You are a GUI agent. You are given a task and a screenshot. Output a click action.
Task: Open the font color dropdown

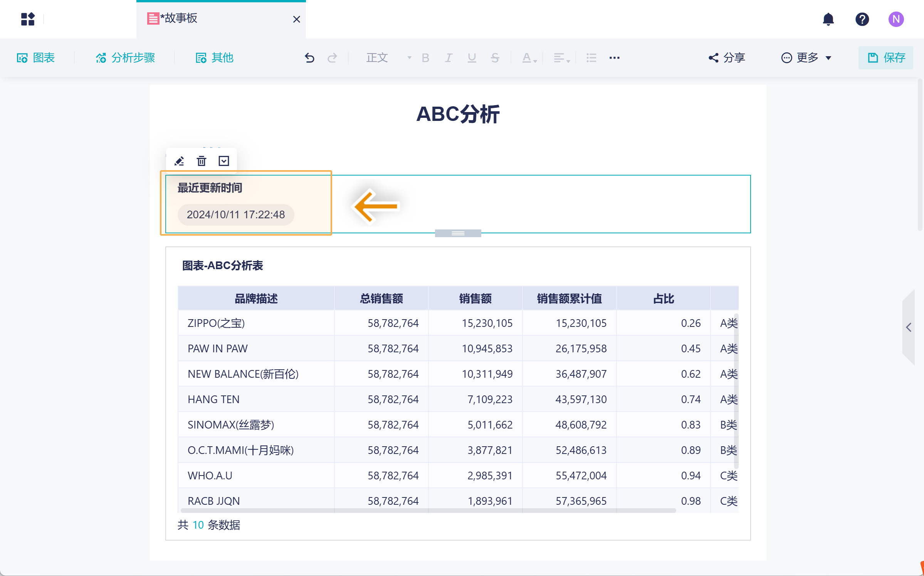click(x=529, y=58)
